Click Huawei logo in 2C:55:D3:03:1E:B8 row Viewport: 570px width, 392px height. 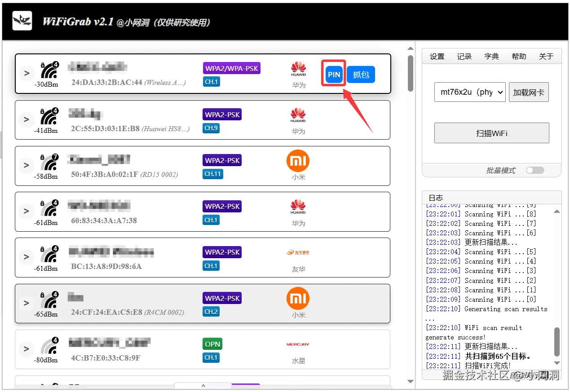pos(298,115)
